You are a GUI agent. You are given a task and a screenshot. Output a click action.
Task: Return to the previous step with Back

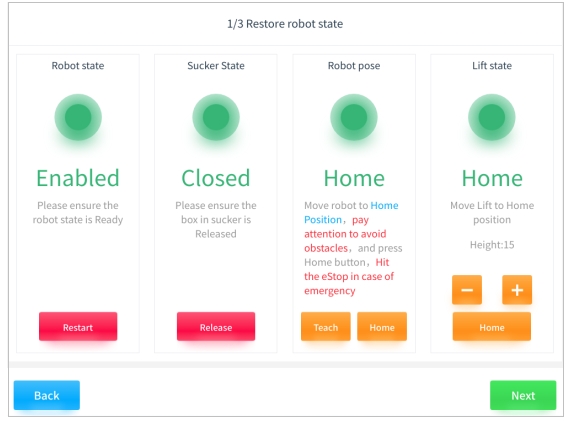click(47, 395)
